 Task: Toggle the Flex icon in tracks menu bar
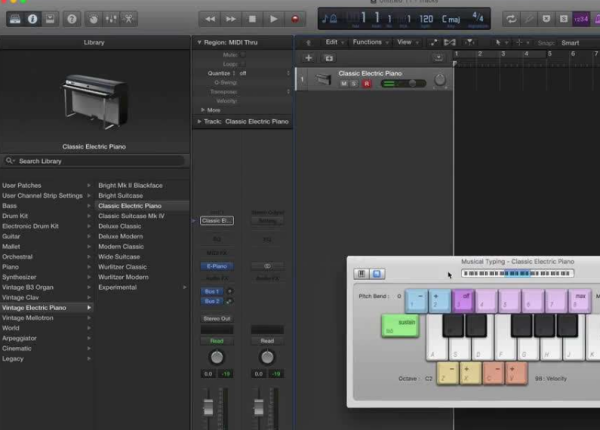pyautogui.click(x=450, y=42)
